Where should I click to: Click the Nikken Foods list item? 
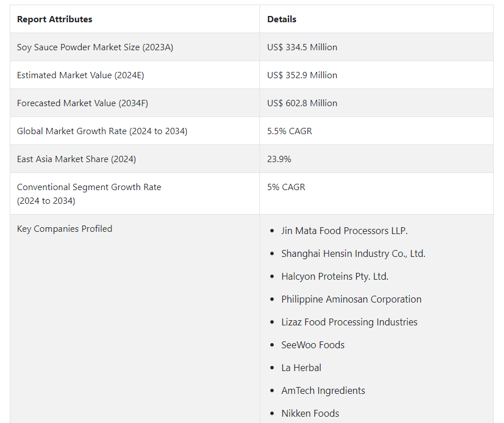pos(310,413)
